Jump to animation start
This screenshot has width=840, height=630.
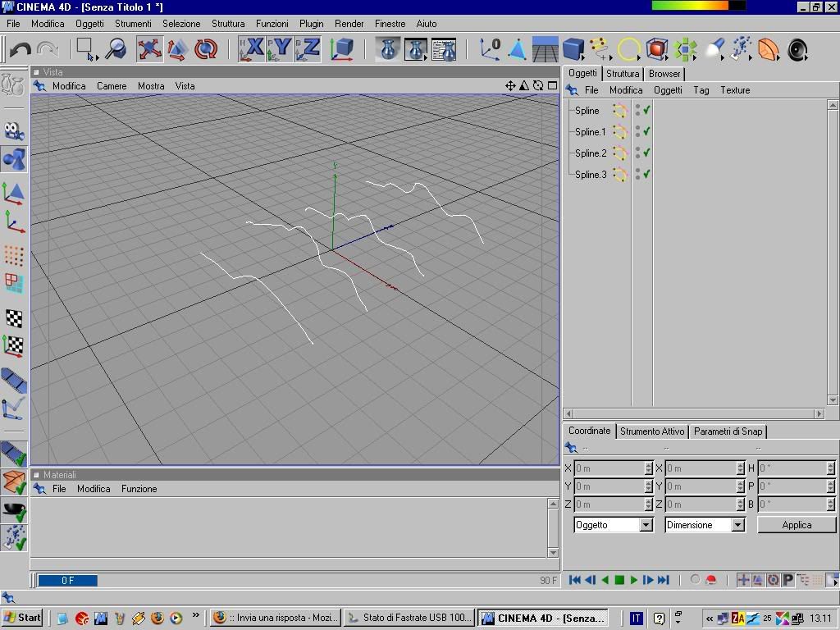pos(575,580)
